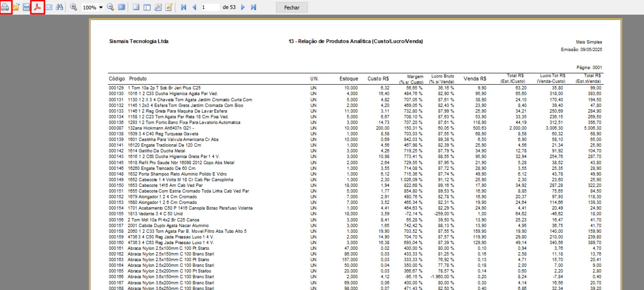The image size is (644, 290).
Task: Export the report to PDF
Action: (x=37, y=7)
